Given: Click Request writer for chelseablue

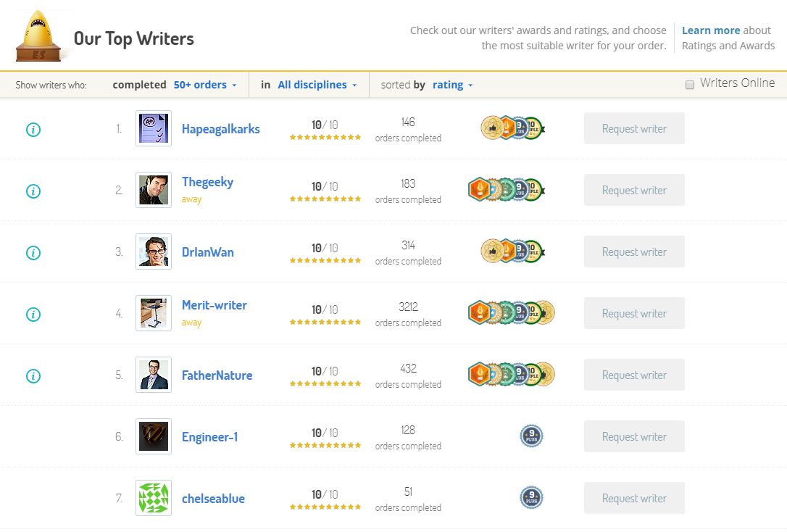Looking at the screenshot, I should tap(634, 499).
